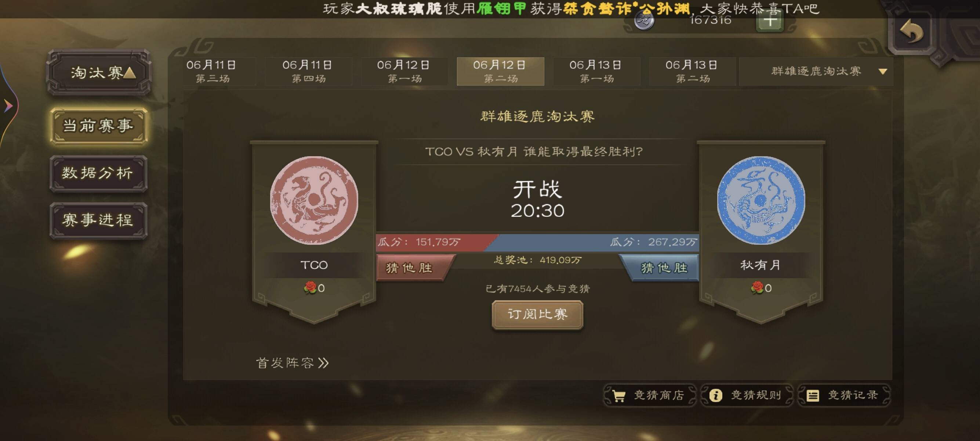
Task: Expand 首发阵容 lineup
Action: pyautogui.click(x=292, y=363)
